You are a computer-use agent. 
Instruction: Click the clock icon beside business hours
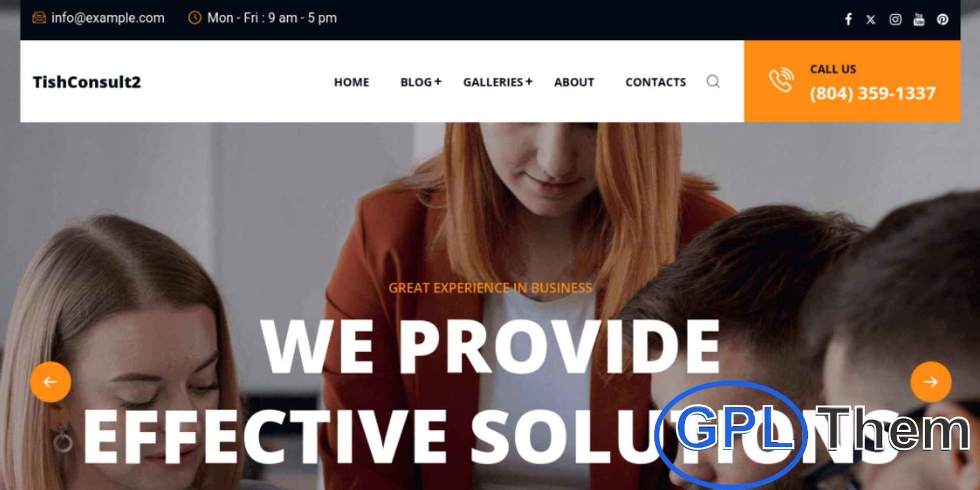[194, 18]
